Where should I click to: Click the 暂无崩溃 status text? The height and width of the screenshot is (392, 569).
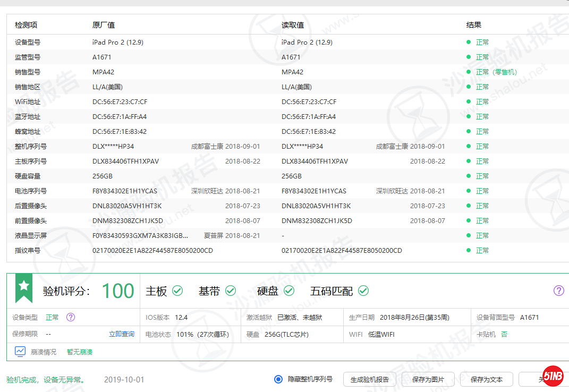80,352
